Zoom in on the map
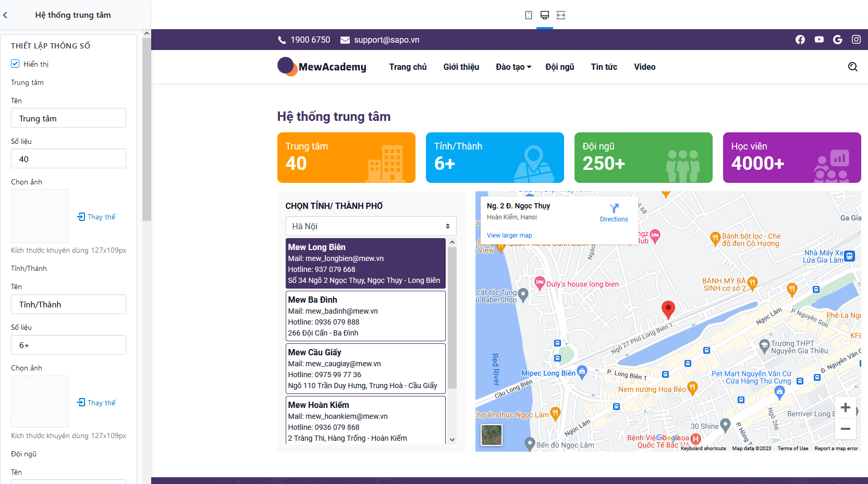Viewport: 868px width, 484px height. pyautogui.click(x=846, y=407)
